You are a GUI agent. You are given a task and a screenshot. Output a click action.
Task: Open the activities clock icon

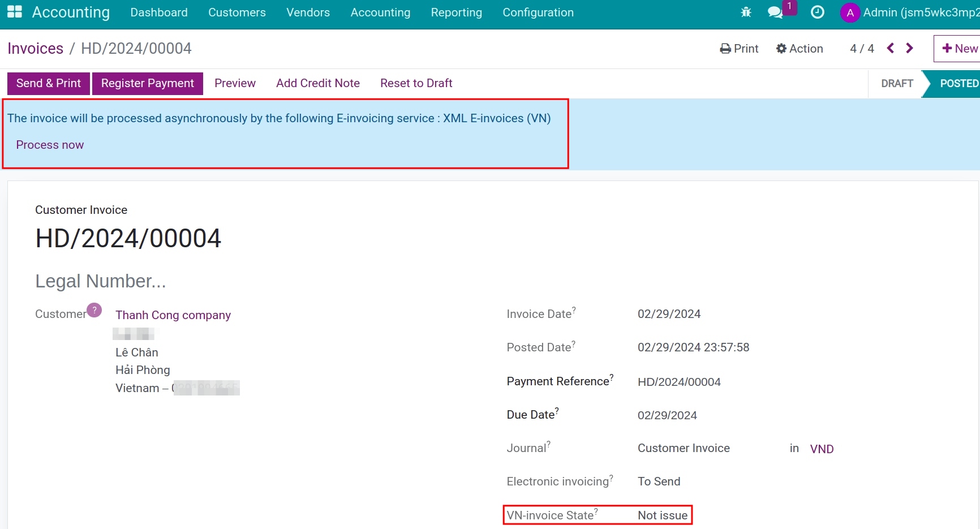tap(817, 12)
